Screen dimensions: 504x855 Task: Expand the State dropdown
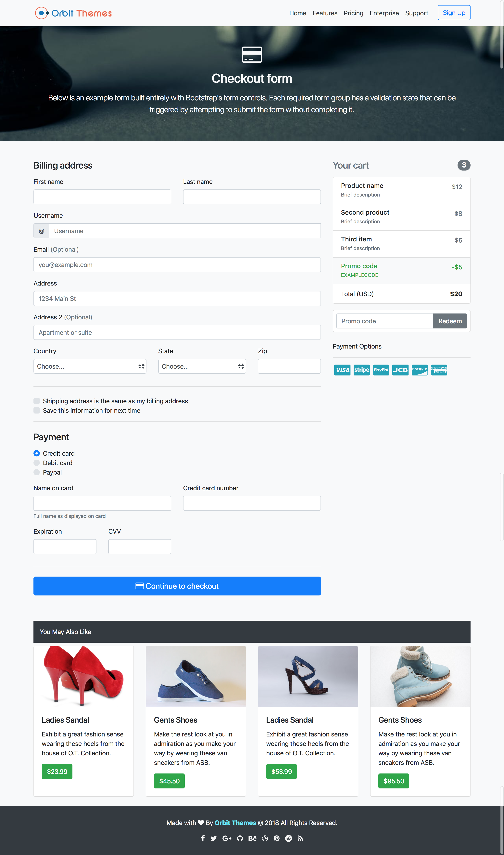click(202, 366)
